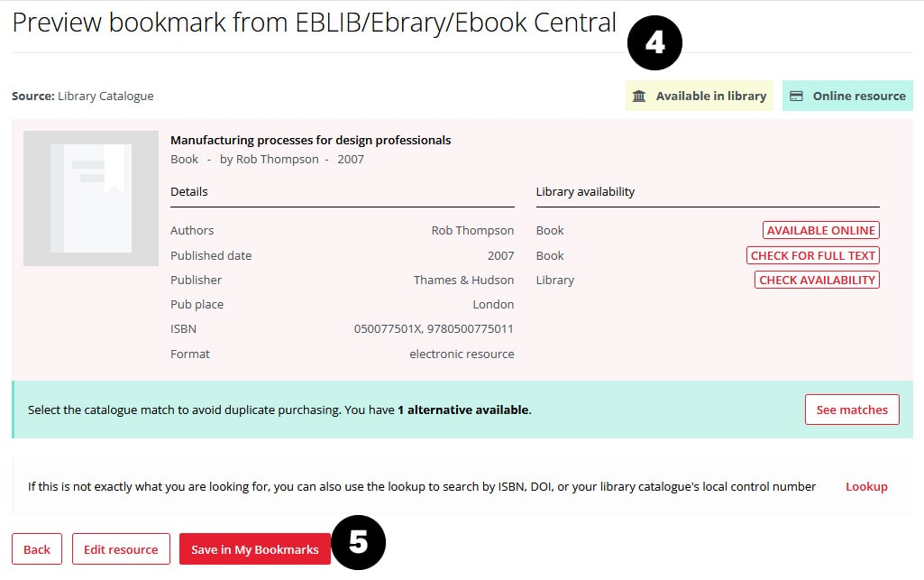Click the book cover placeholder thumbnail

click(91, 198)
